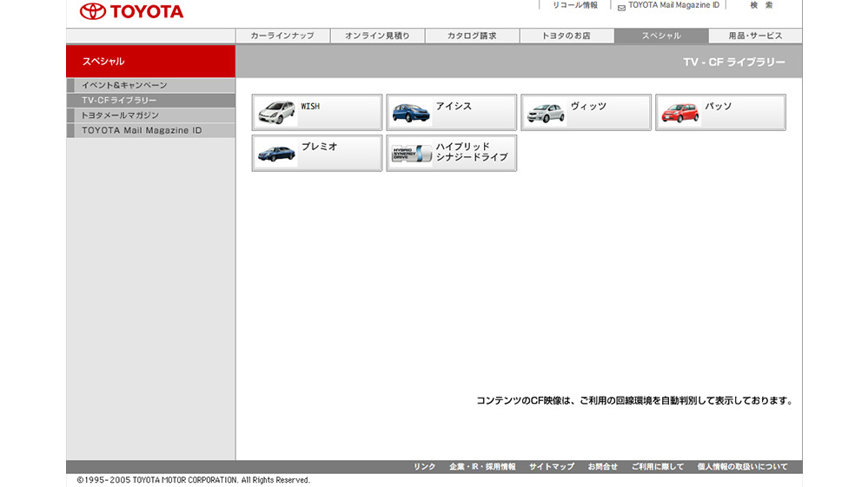Select イベント&キャンペーン in sidebar
The image size is (868, 487).
pos(150,85)
